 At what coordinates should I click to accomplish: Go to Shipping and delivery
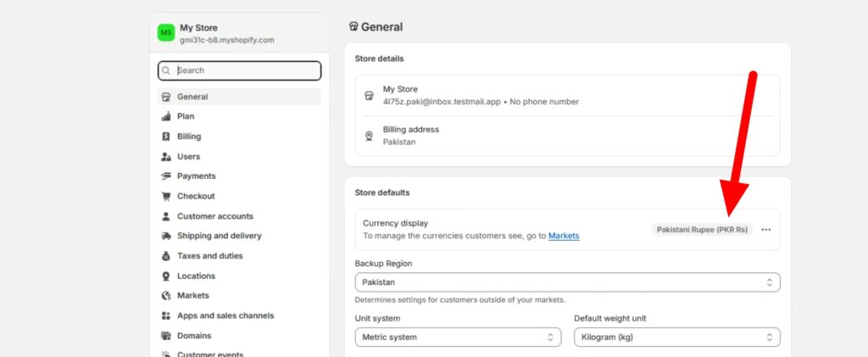(x=239, y=237)
